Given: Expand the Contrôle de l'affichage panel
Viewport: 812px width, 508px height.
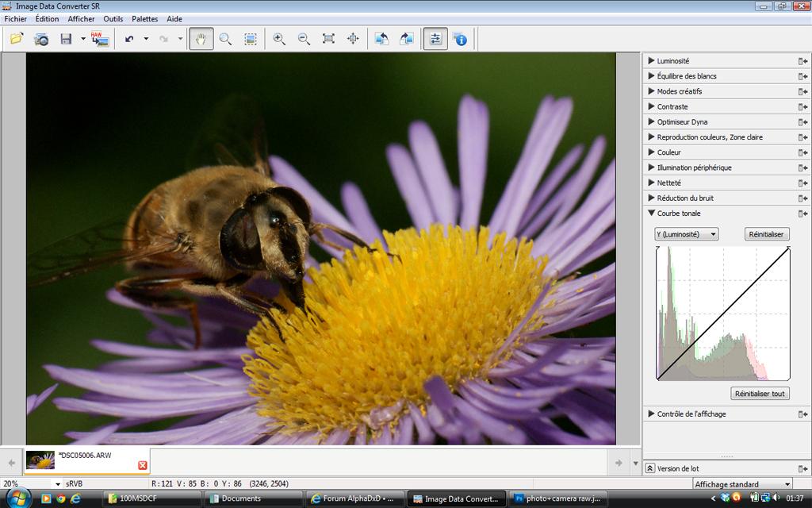Looking at the screenshot, I should (652, 414).
